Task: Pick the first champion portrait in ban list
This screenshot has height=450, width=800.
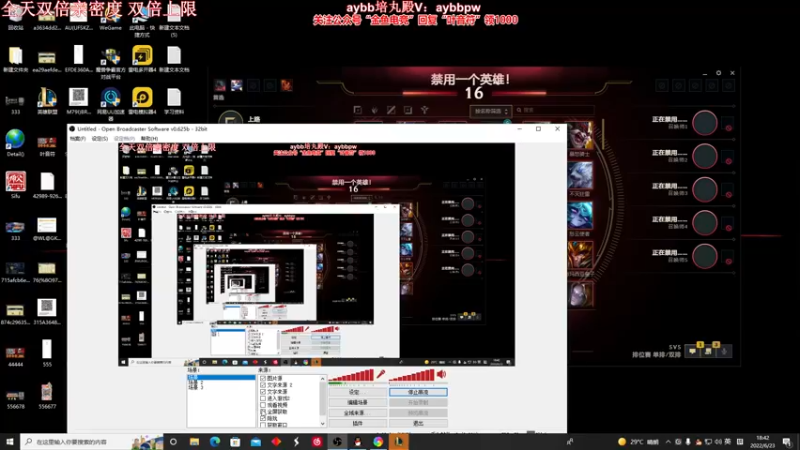Action: [580, 135]
